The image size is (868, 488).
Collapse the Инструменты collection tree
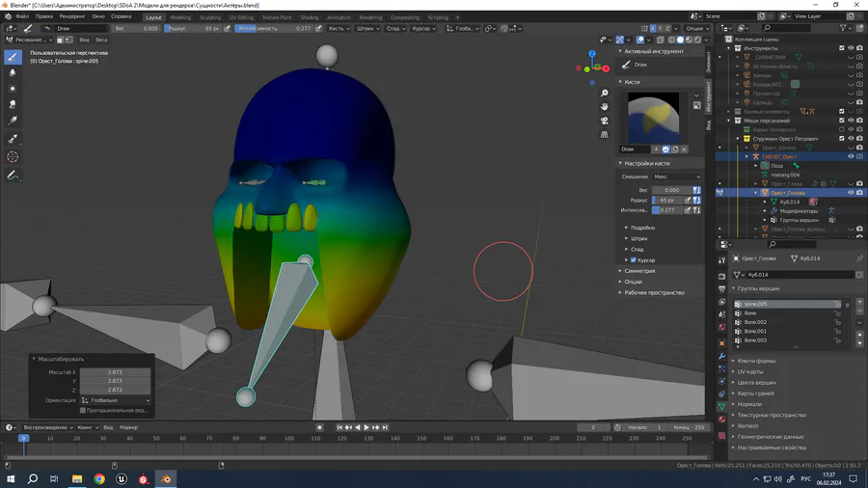tap(729, 48)
